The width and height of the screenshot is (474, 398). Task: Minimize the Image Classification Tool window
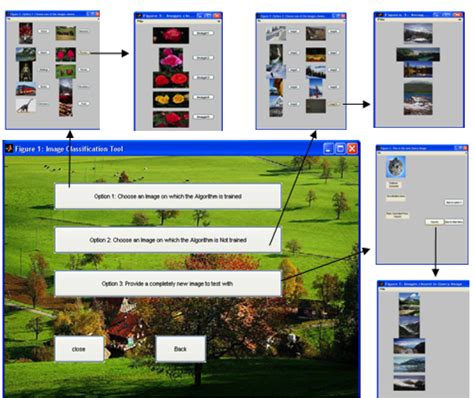tap(329, 148)
